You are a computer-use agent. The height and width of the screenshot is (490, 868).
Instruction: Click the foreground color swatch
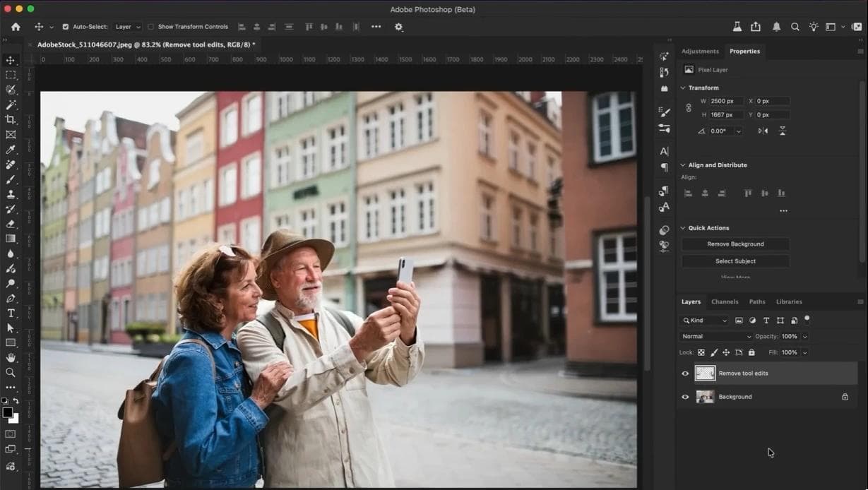pos(7,412)
